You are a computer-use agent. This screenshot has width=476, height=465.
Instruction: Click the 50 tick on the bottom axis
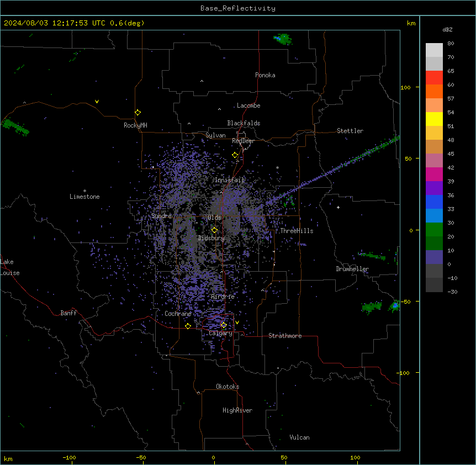284,457
